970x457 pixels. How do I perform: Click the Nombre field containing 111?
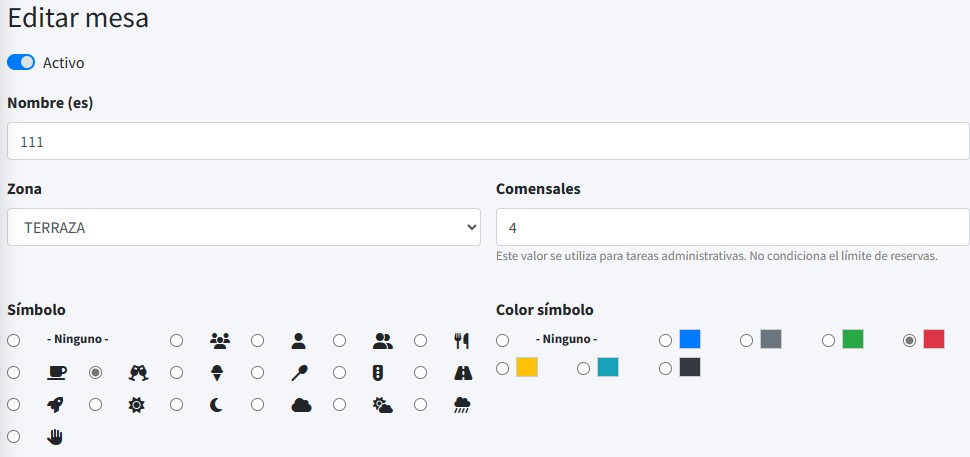[488, 141]
